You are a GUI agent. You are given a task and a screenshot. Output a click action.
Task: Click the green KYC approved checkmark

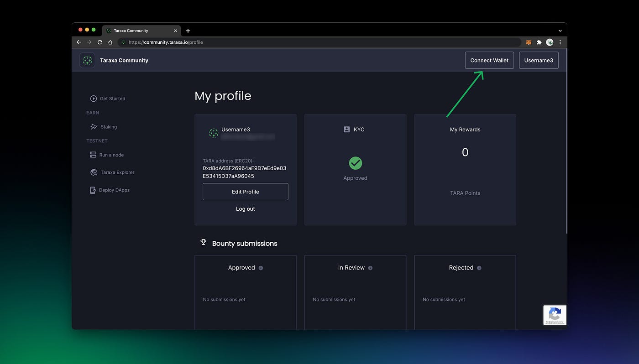click(x=356, y=163)
